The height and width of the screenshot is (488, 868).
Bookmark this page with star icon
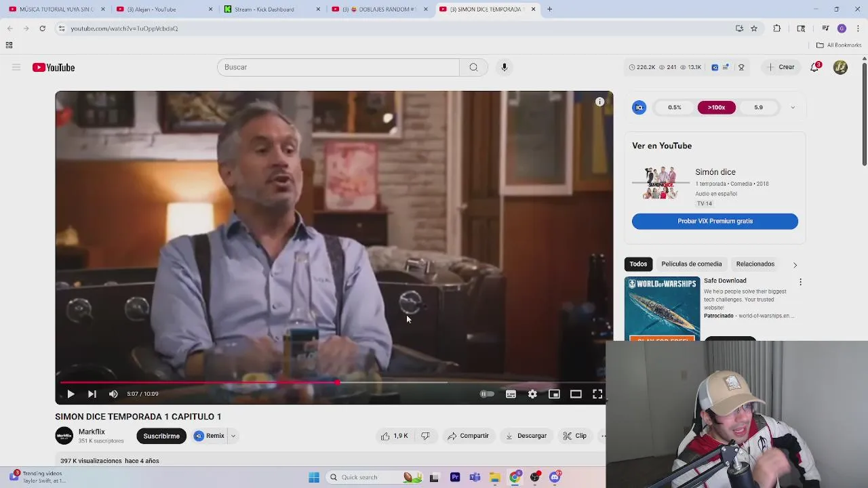(x=754, y=28)
